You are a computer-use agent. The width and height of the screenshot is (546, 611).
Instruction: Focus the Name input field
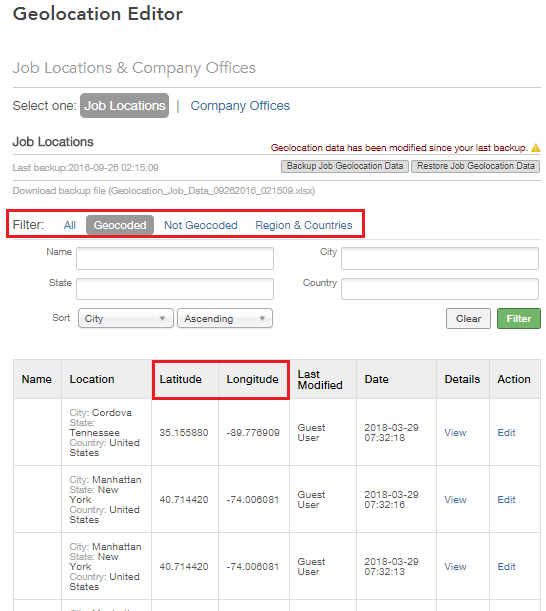pos(175,258)
